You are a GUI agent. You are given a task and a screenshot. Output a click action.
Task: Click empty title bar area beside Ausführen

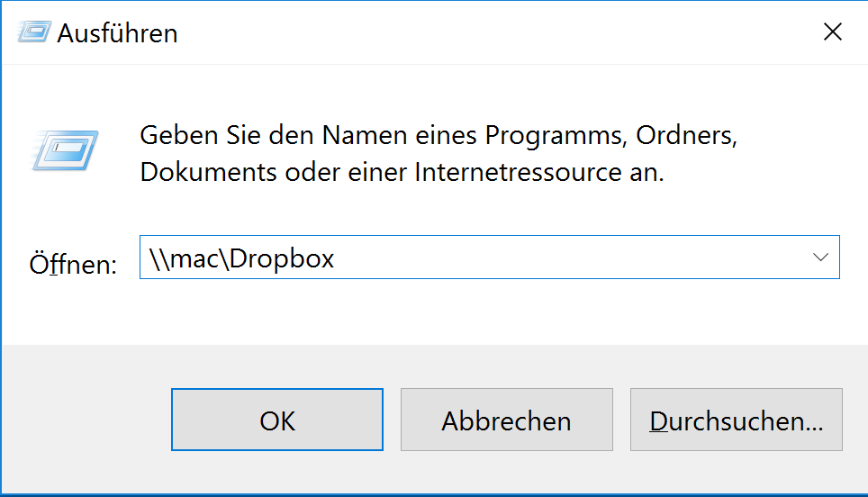click(x=498, y=32)
